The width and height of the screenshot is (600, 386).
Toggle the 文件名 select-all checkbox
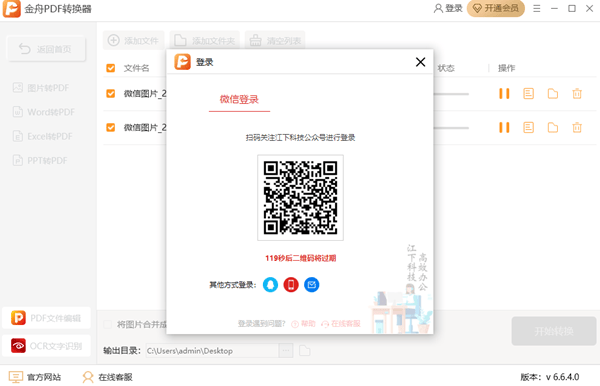point(111,68)
